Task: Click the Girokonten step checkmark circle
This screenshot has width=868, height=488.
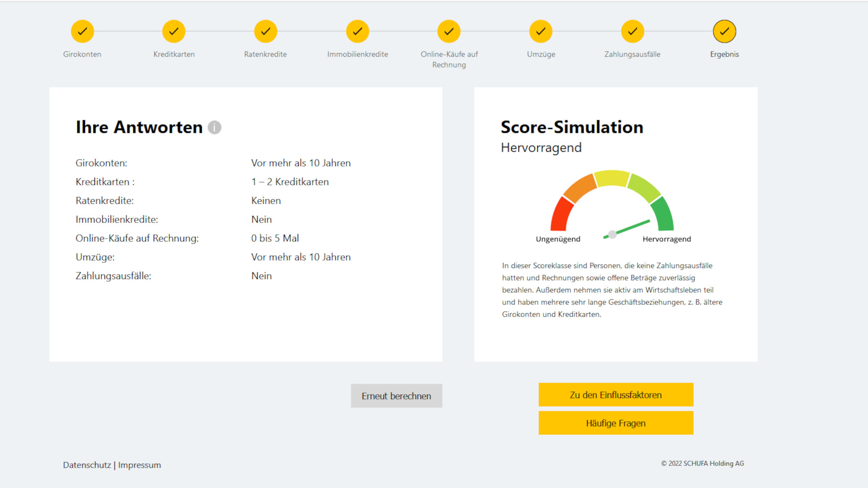Action: tap(82, 31)
